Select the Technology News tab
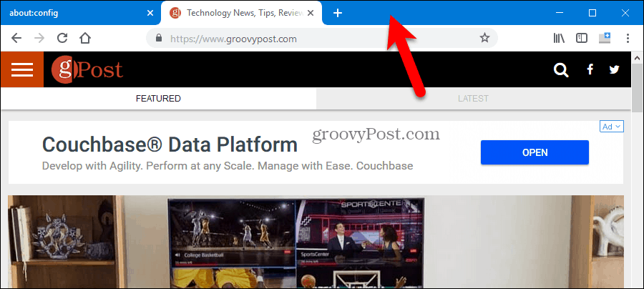 click(x=242, y=13)
